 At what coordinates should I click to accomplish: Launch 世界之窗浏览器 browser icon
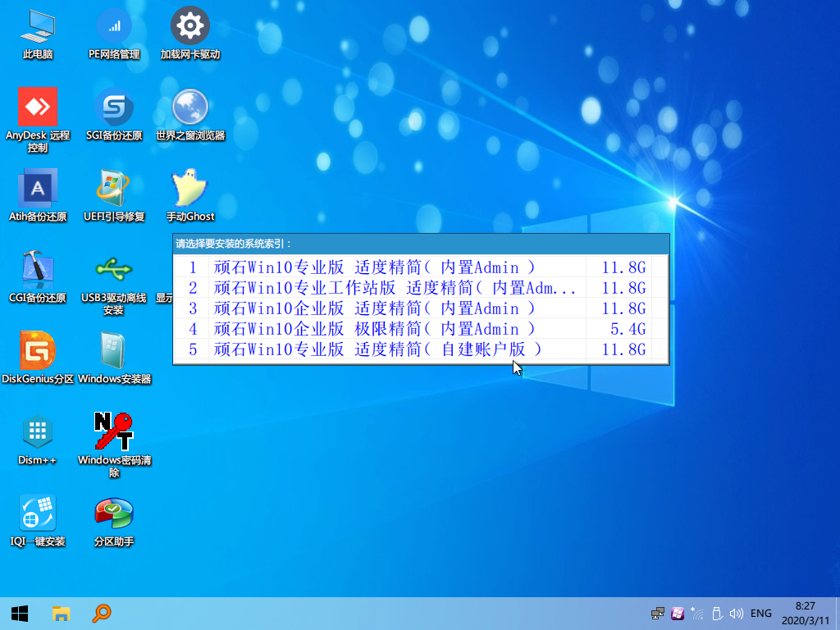point(190,108)
